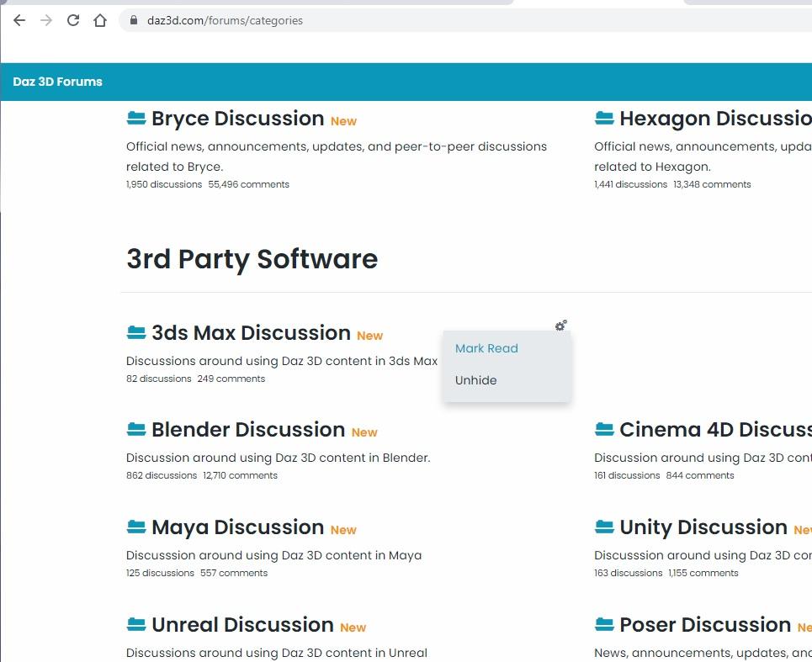Reload the page with refresh icon
Image resolution: width=812 pixels, height=662 pixels.
73,20
